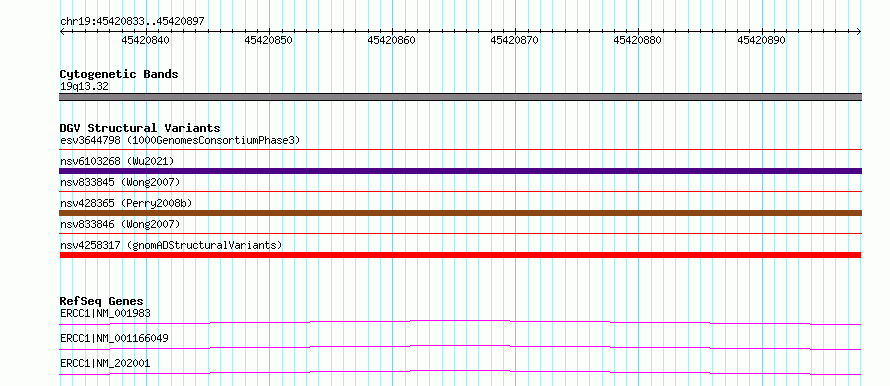This screenshot has width=890, height=386.
Task: Open nsv833846 (Wong2007) variant label
Action: click(120, 224)
